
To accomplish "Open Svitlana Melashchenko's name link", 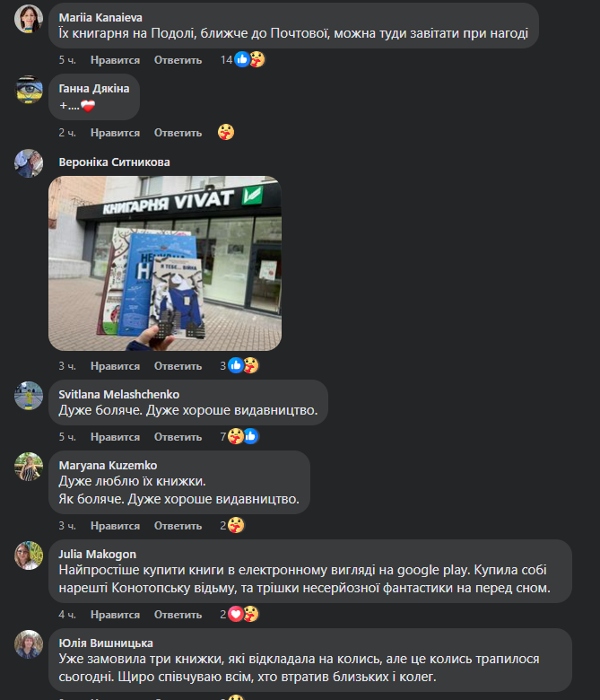I will click(x=119, y=395).
